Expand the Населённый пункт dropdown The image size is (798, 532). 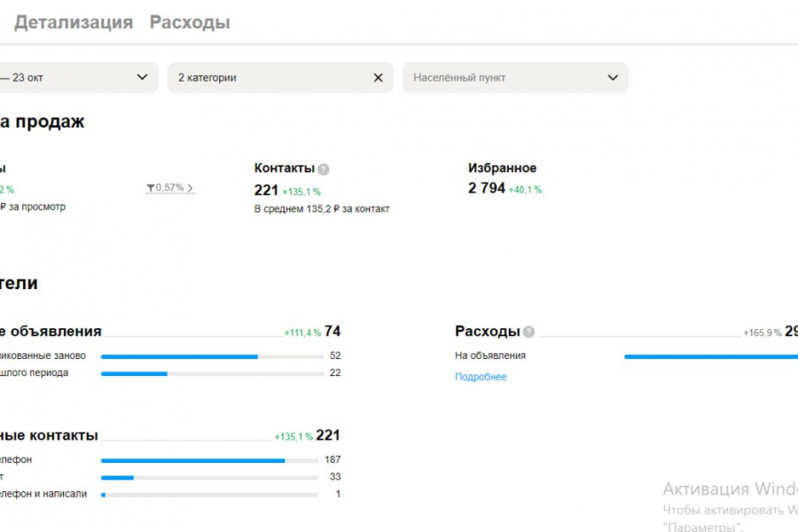(515, 77)
